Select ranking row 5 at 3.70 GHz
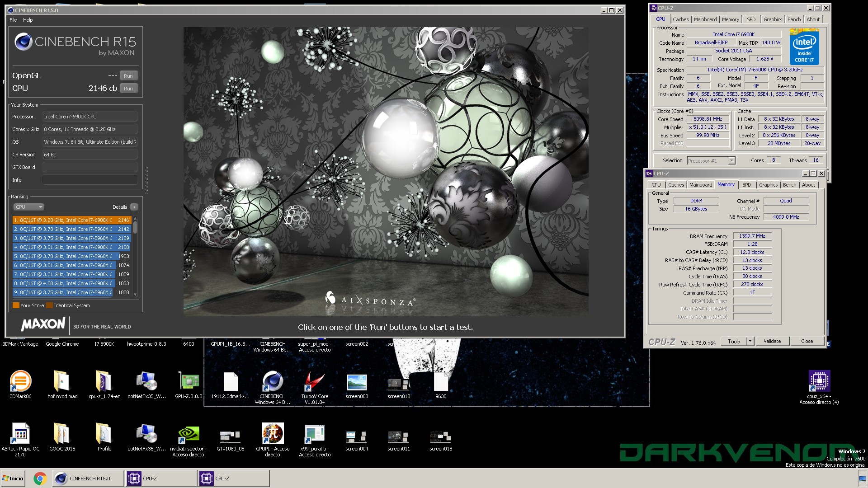This screenshot has width=868, height=488. 72,256
